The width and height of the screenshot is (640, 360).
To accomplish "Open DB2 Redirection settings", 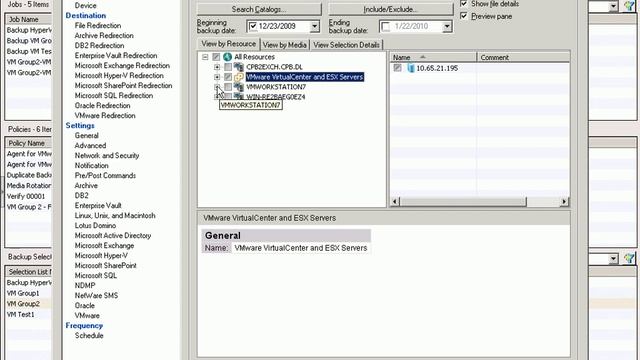I will point(99,45).
